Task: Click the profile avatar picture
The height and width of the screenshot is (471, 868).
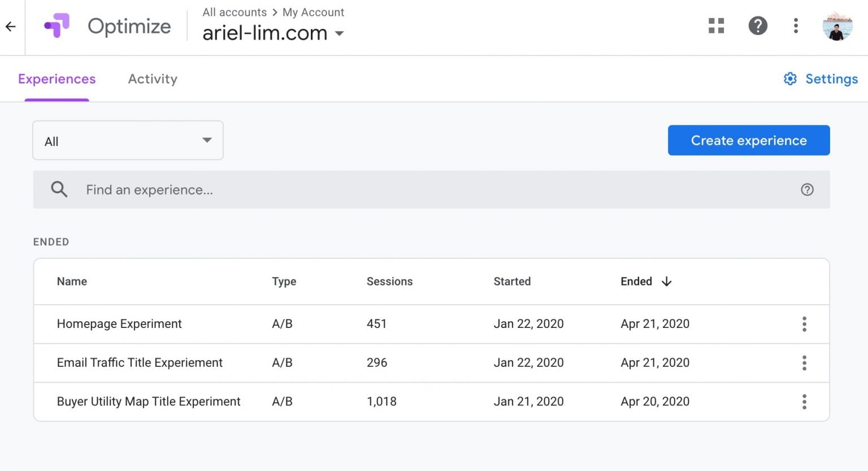Action: pyautogui.click(x=837, y=25)
